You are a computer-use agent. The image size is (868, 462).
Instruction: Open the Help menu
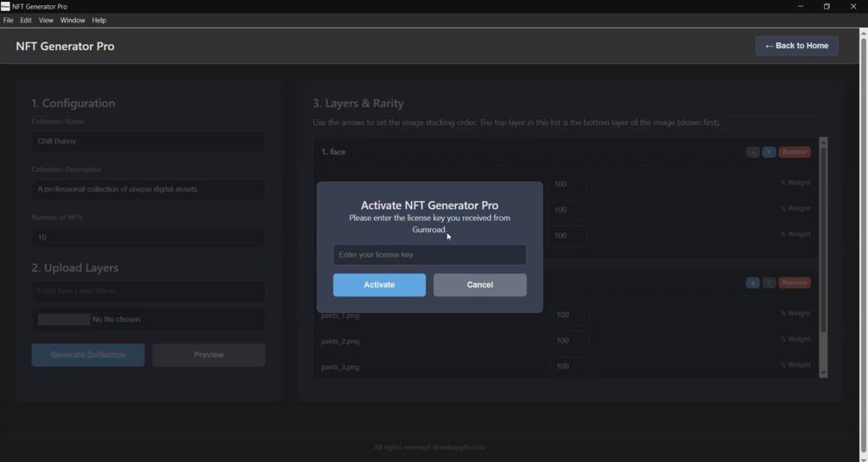[x=99, y=20]
